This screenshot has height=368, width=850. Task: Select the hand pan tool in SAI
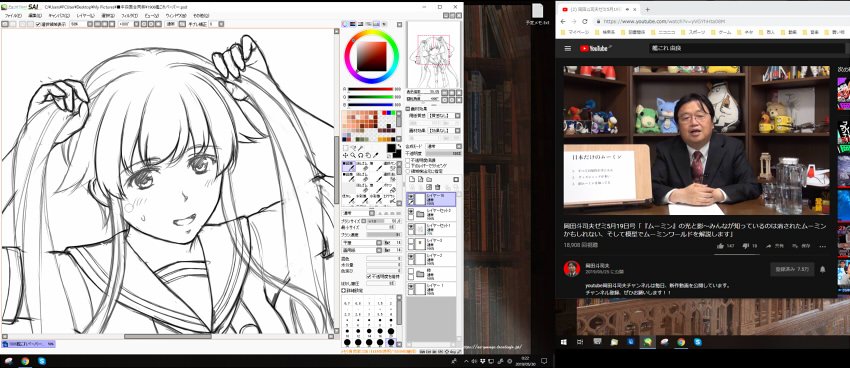tap(369, 155)
